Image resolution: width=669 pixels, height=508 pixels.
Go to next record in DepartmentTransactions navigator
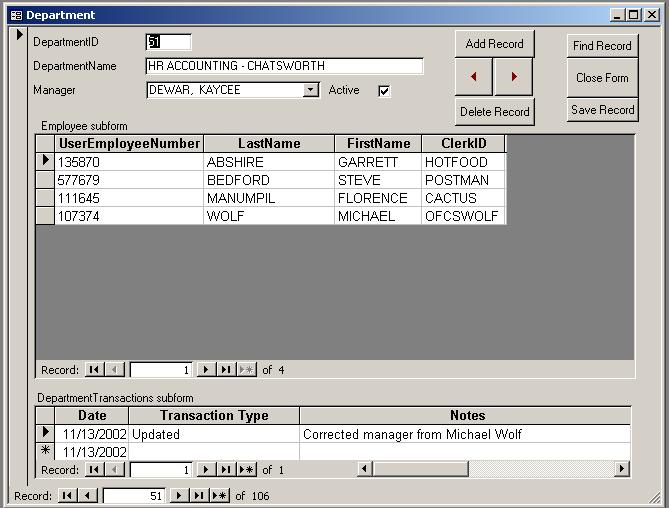coord(206,470)
